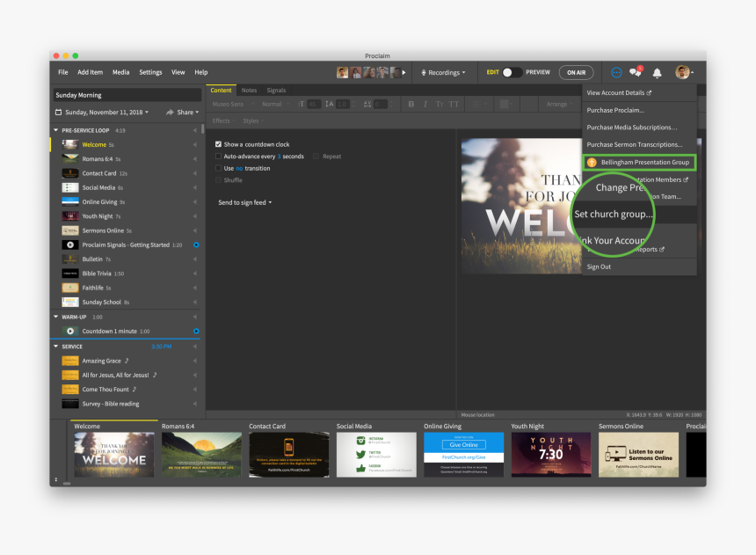756x555 pixels.
Task: Check the Use no transition checkbox
Action: pos(218,168)
